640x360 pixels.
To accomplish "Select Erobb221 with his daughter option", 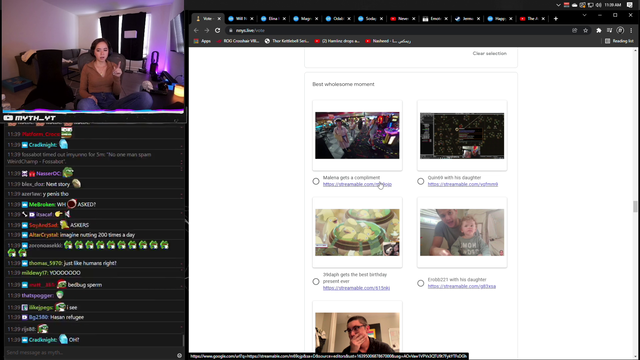I will (x=420, y=283).
